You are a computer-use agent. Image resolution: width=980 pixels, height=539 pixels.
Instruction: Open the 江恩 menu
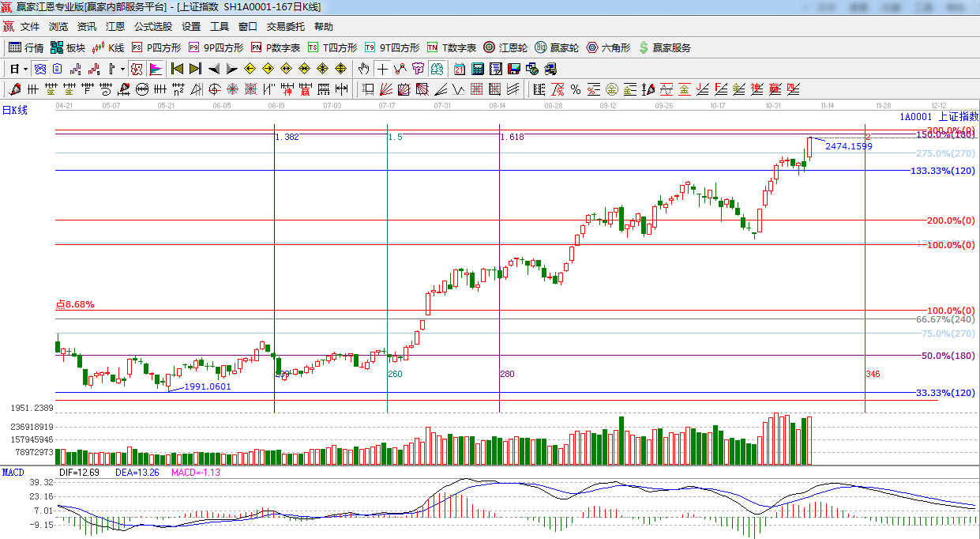point(115,27)
